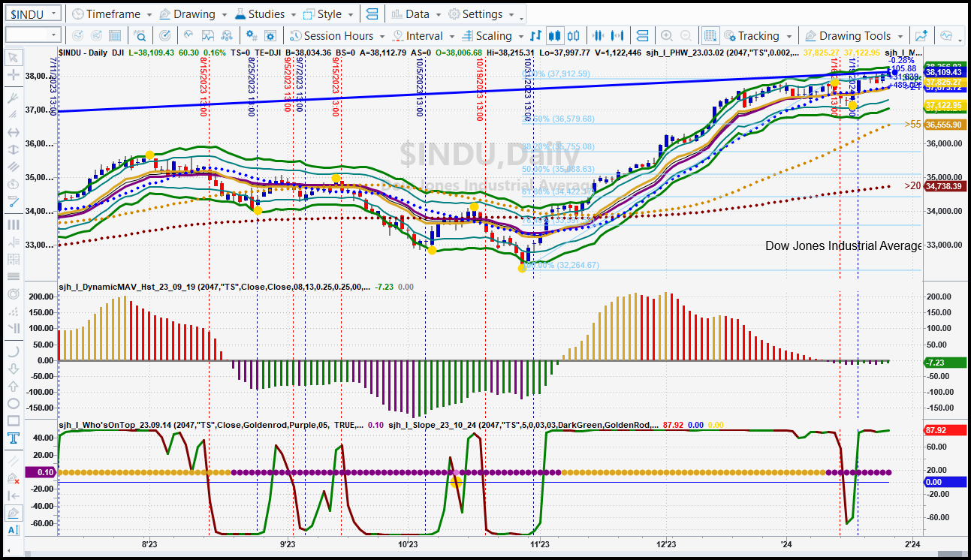
Task: Switch chart to OHLC bar style
Action: [535, 35]
